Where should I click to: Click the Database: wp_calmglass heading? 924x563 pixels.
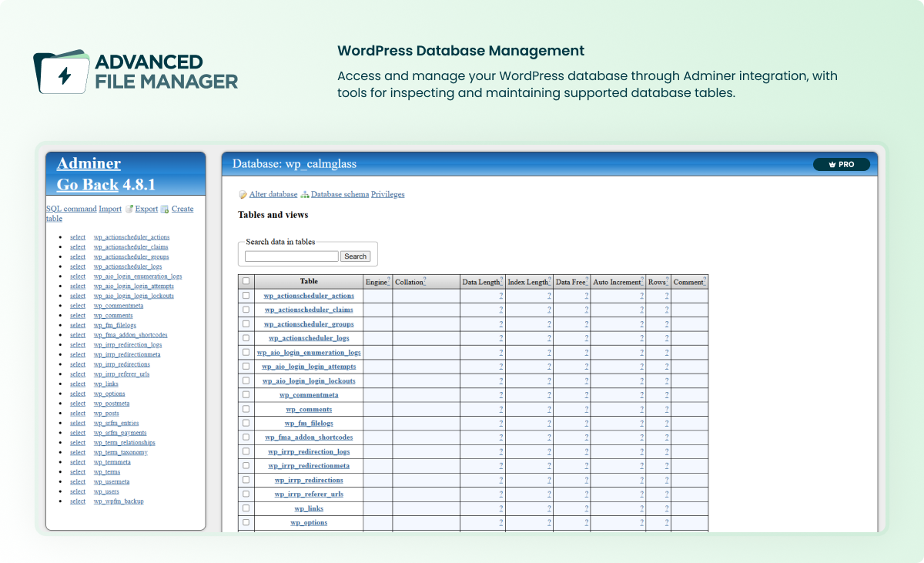pos(294,164)
